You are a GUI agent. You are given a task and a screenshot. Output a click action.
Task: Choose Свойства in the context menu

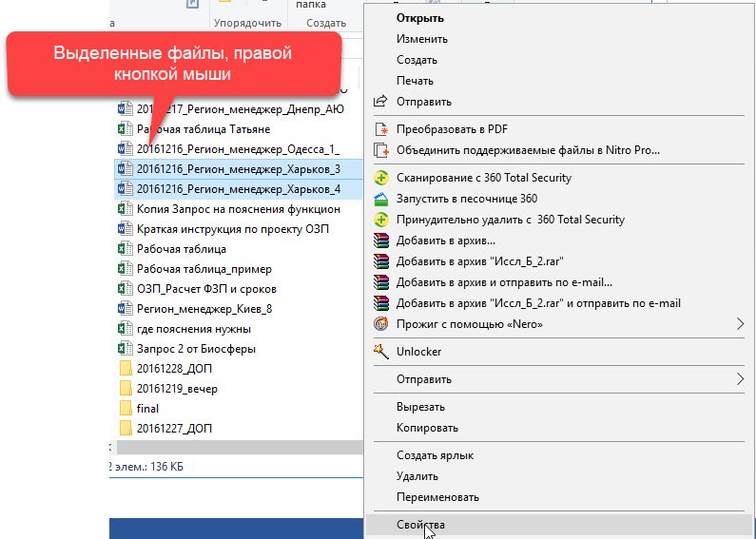(420, 525)
